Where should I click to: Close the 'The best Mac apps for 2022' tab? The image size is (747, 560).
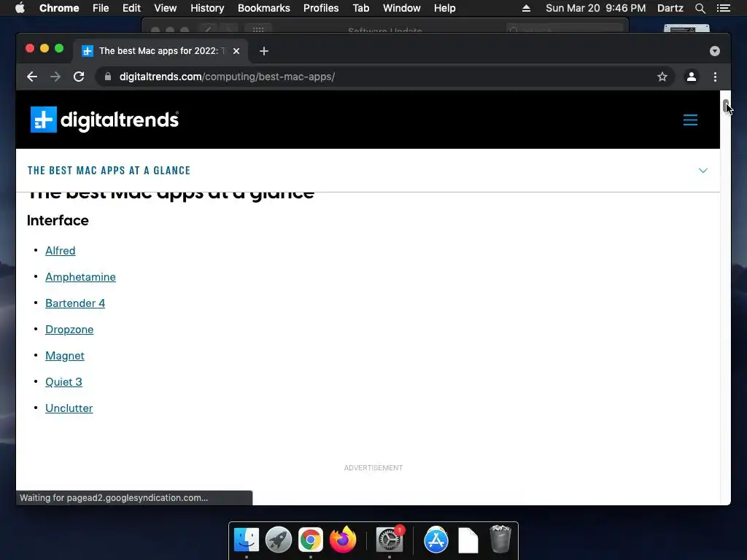point(236,51)
